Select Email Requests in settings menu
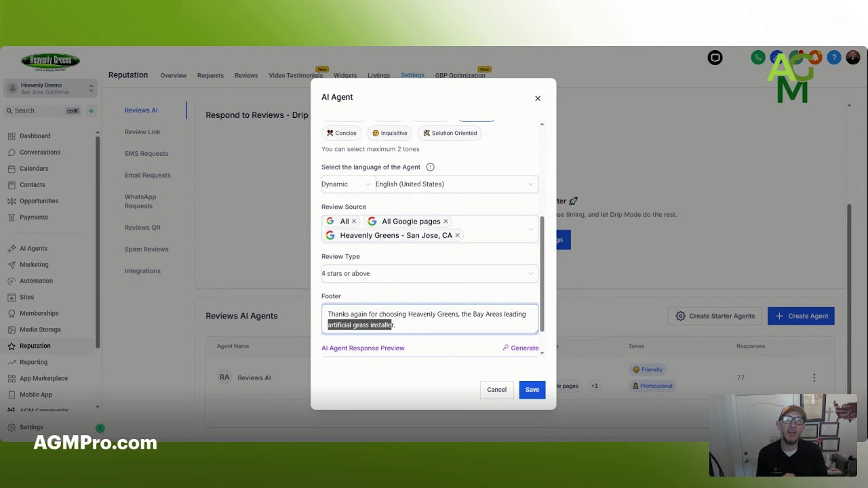 [x=147, y=176]
